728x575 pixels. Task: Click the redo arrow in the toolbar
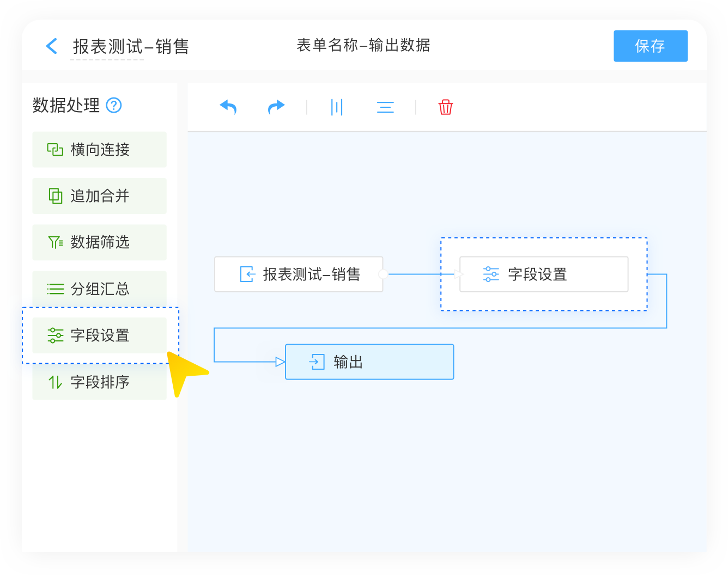276,107
